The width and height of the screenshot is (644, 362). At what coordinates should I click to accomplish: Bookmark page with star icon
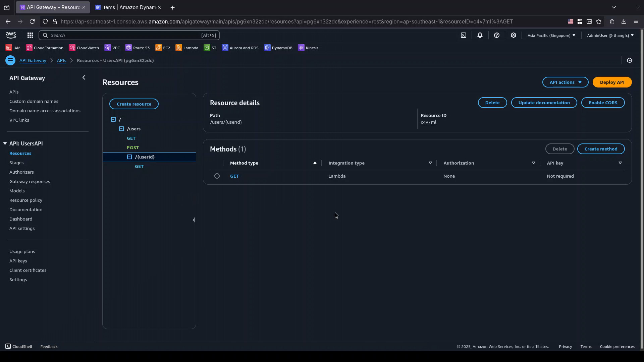pyautogui.click(x=599, y=21)
